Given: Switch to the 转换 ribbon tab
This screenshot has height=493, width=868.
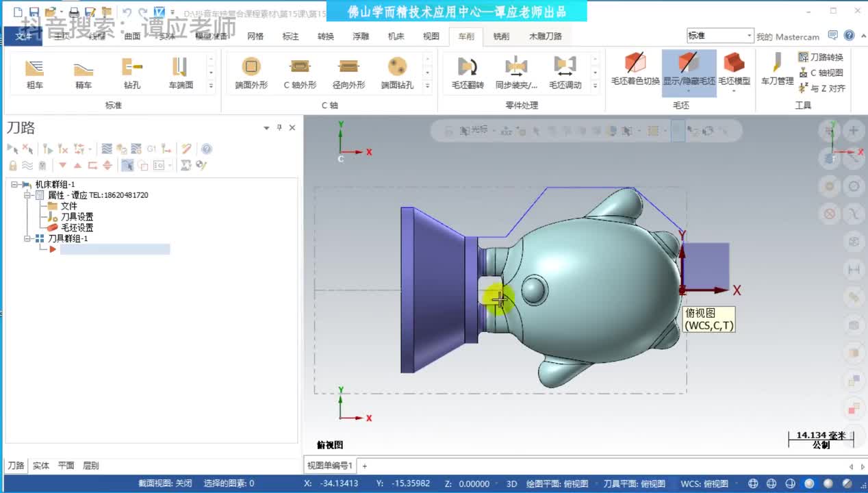Looking at the screenshot, I should (x=326, y=36).
